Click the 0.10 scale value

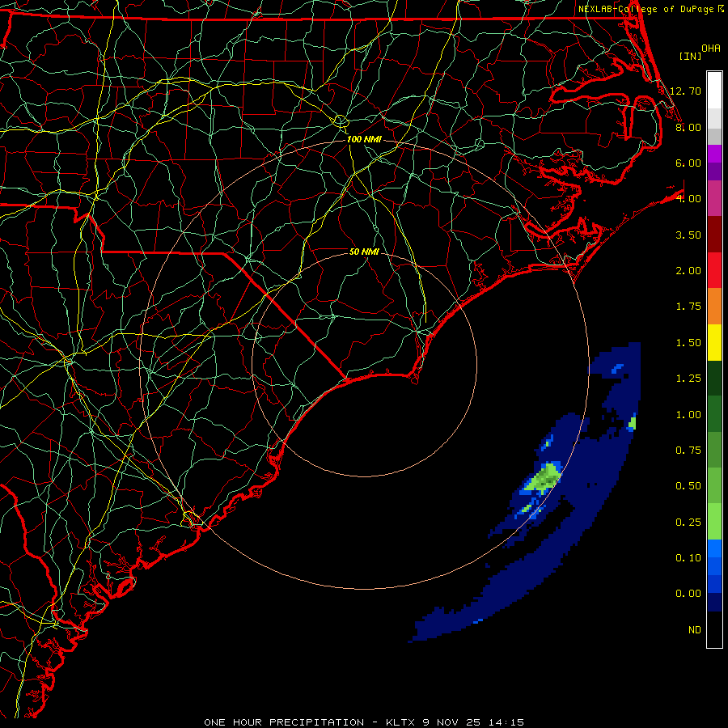(x=688, y=558)
